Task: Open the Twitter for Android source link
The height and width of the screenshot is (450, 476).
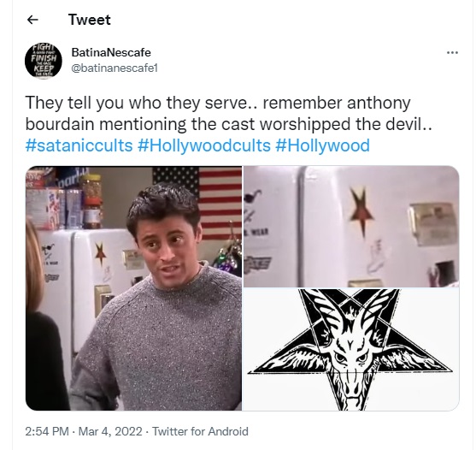Action: click(200, 431)
